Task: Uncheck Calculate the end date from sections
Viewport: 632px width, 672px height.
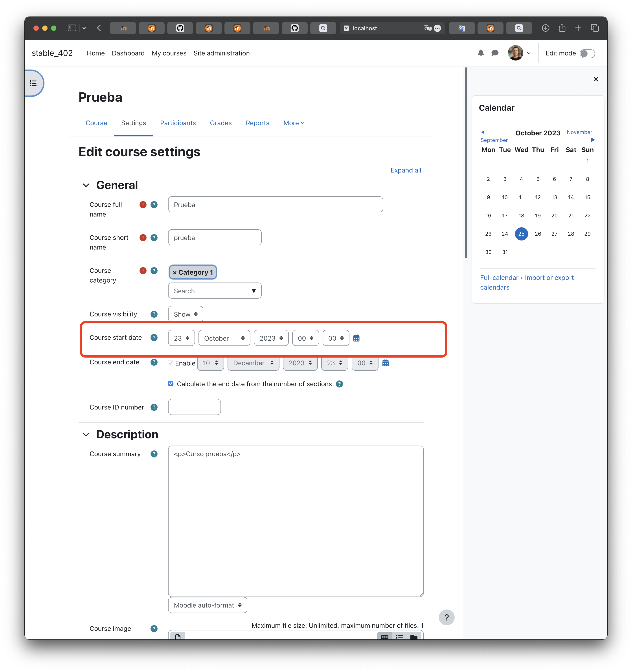Action: click(x=171, y=383)
